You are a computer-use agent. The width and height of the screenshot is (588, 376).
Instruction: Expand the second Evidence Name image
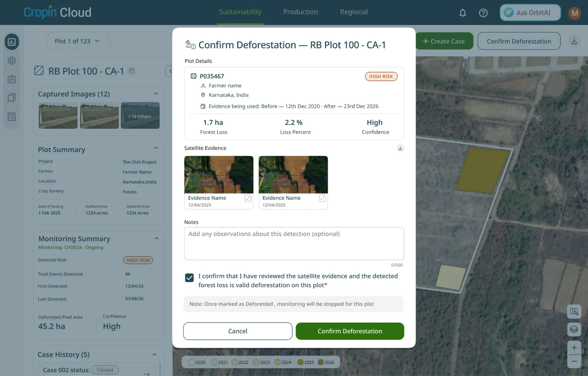[322, 198]
